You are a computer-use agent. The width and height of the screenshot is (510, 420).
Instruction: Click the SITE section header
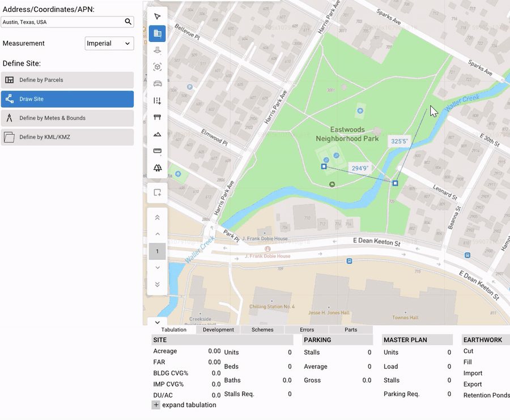click(223, 340)
